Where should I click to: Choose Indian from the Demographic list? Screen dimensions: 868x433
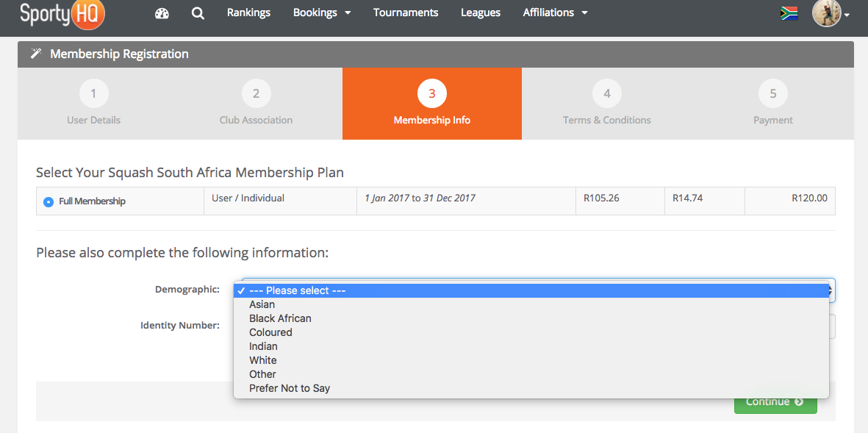point(531,346)
